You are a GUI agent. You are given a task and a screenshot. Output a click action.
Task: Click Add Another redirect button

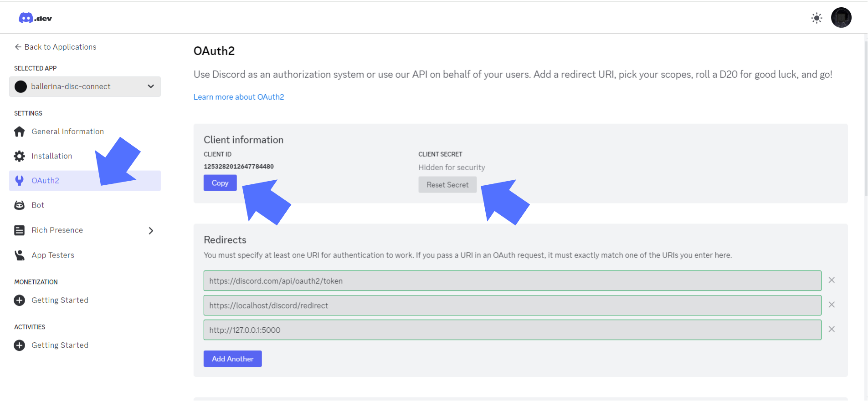[x=232, y=359]
